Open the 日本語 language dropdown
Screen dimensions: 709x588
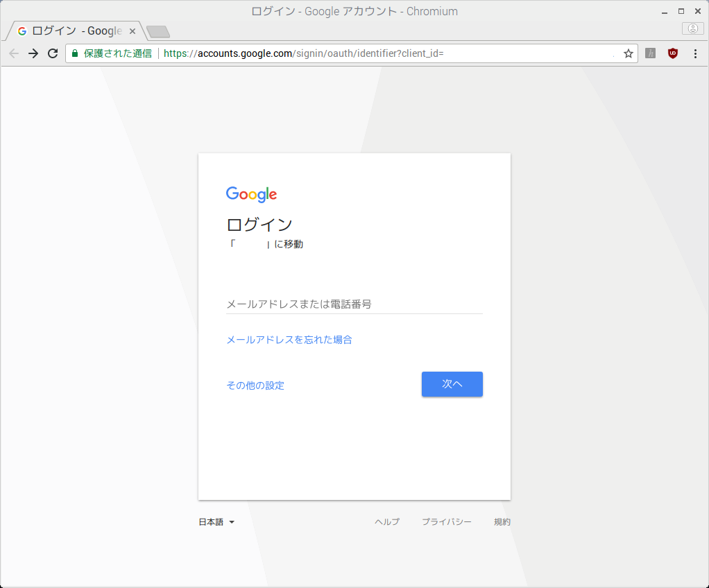click(x=216, y=522)
